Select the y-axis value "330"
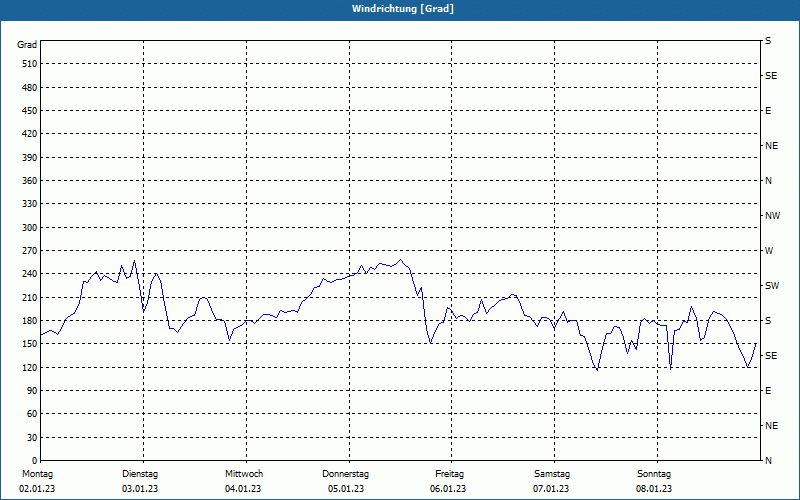 [x=30, y=204]
